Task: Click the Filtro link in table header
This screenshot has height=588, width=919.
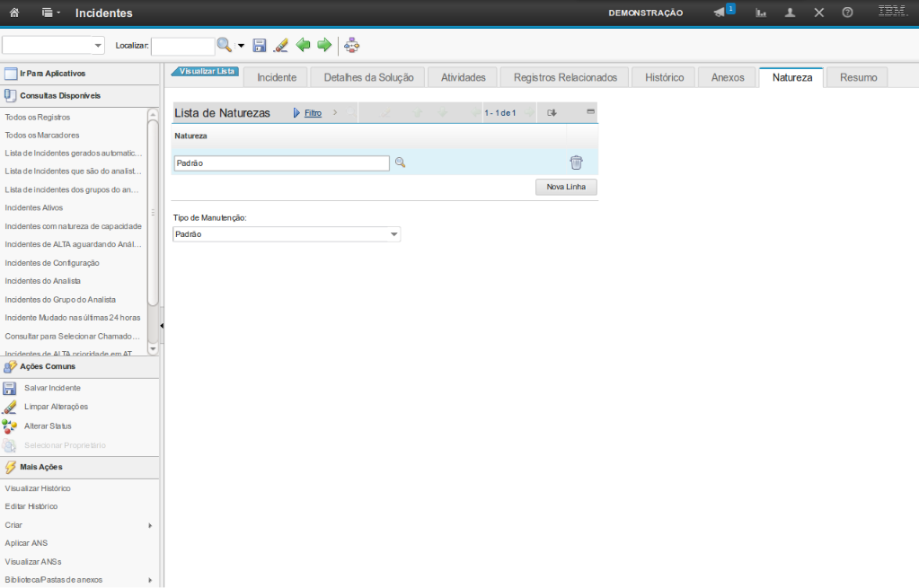Action: point(313,113)
